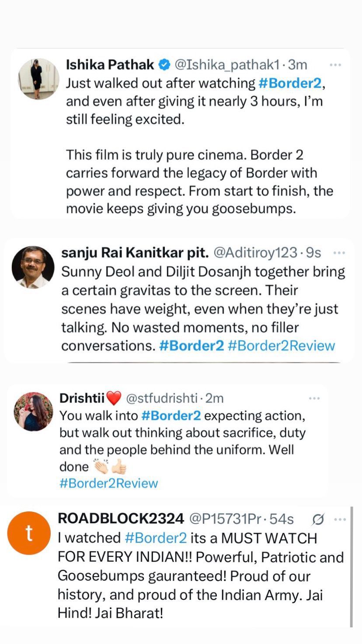Click #Border2Review hashtag under Drishtii's tweet
Screen dimensions: 362x644
pyautogui.click(x=108, y=483)
